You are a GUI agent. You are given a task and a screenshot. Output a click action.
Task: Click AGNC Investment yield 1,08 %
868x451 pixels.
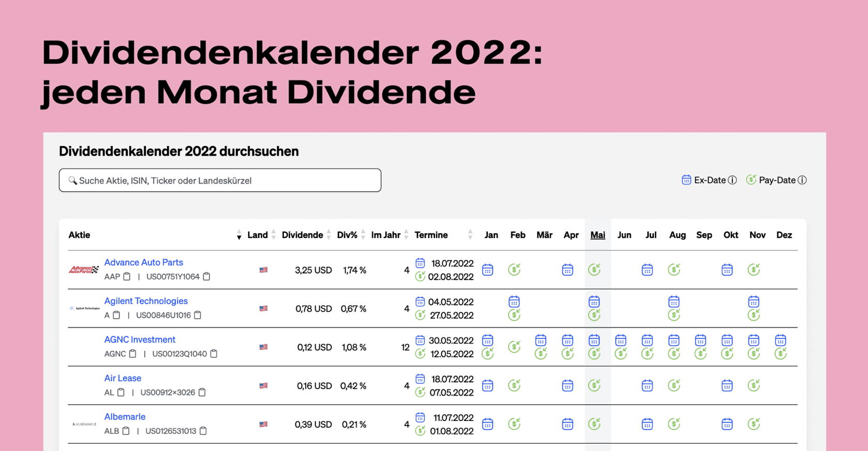[x=354, y=348]
